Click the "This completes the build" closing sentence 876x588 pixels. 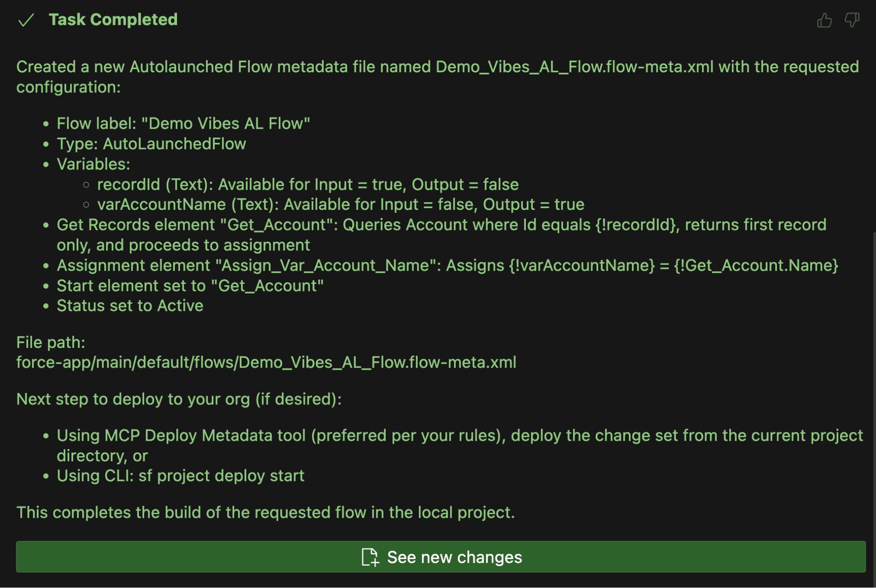coord(265,512)
